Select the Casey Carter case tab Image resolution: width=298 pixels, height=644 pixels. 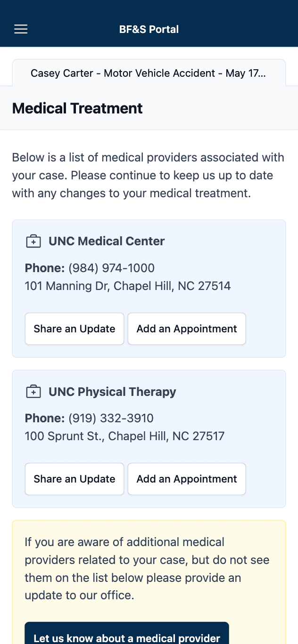click(149, 73)
